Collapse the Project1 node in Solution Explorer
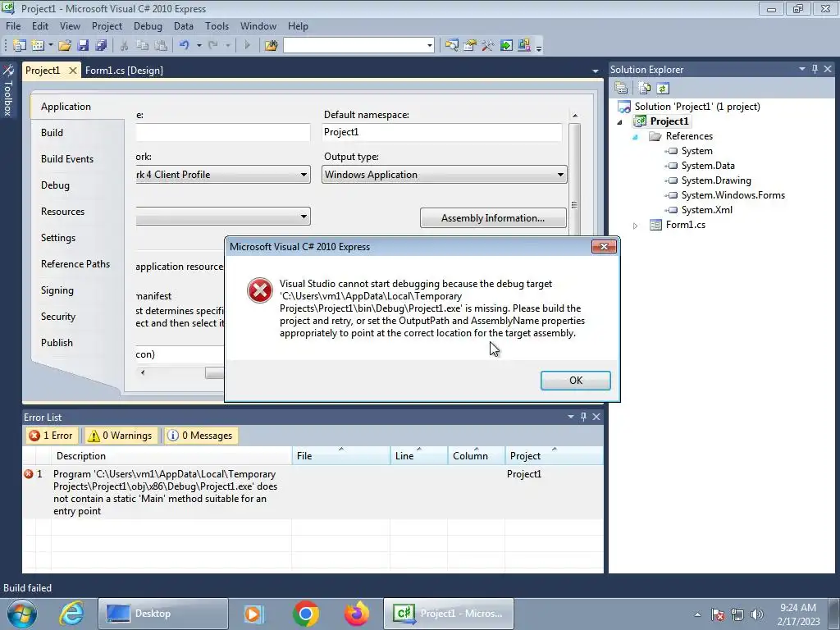 pyautogui.click(x=620, y=122)
